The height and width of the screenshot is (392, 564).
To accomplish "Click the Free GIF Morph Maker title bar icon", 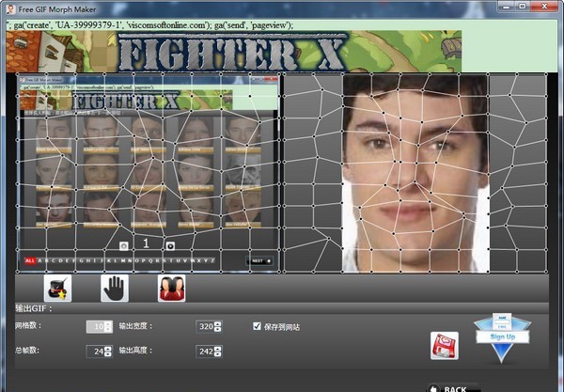I will tap(10, 9).
